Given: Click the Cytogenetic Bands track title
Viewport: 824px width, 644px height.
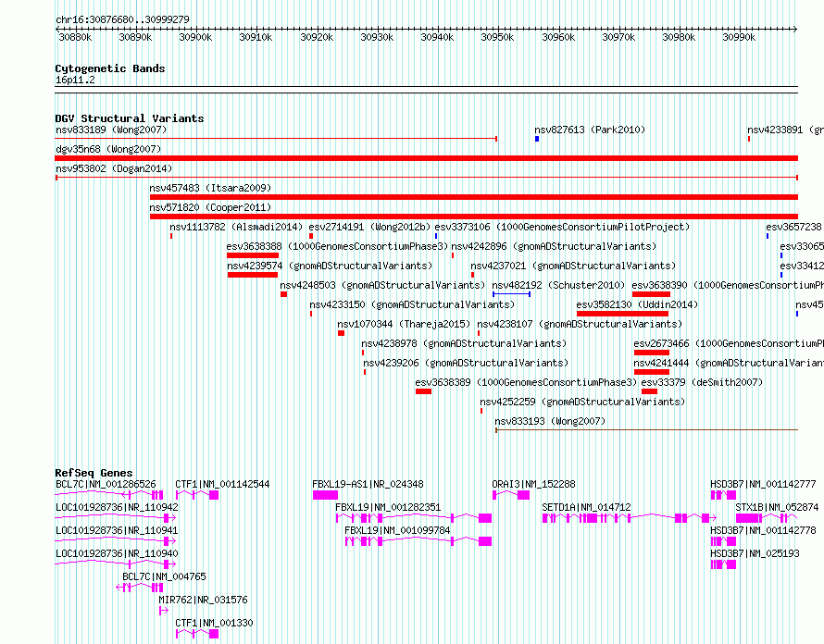Looking at the screenshot, I should (110, 68).
